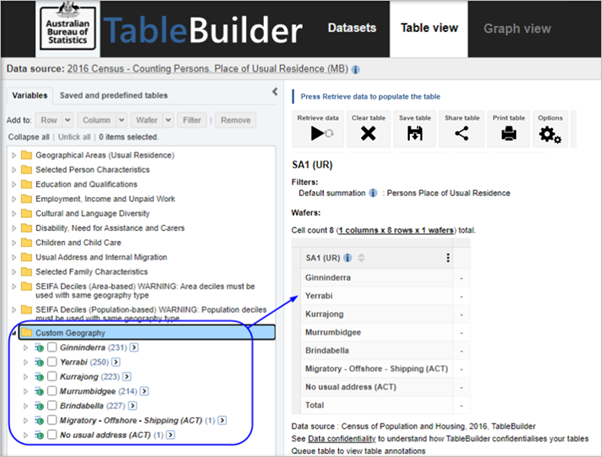The image size is (602, 457).
Task: Click the arrow button next to Murrumbidgee (214)
Action: tap(144, 391)
